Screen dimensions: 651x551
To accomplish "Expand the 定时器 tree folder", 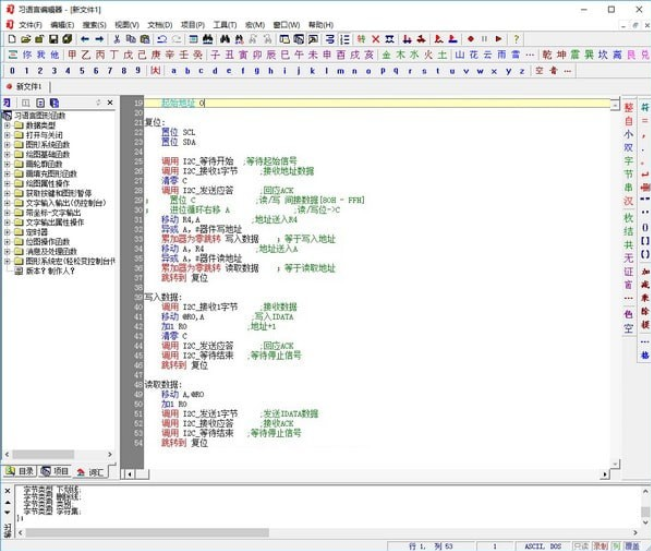I will click(7, 232).
